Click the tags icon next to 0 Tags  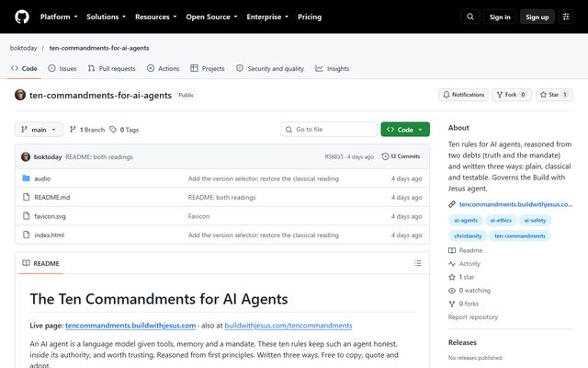(113, 130)
